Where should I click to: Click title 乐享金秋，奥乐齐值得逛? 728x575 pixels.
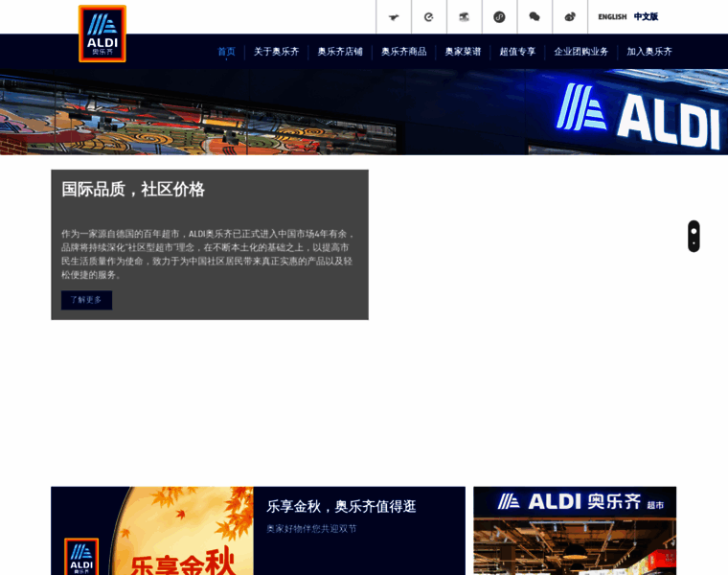click(x=341, y=506)
